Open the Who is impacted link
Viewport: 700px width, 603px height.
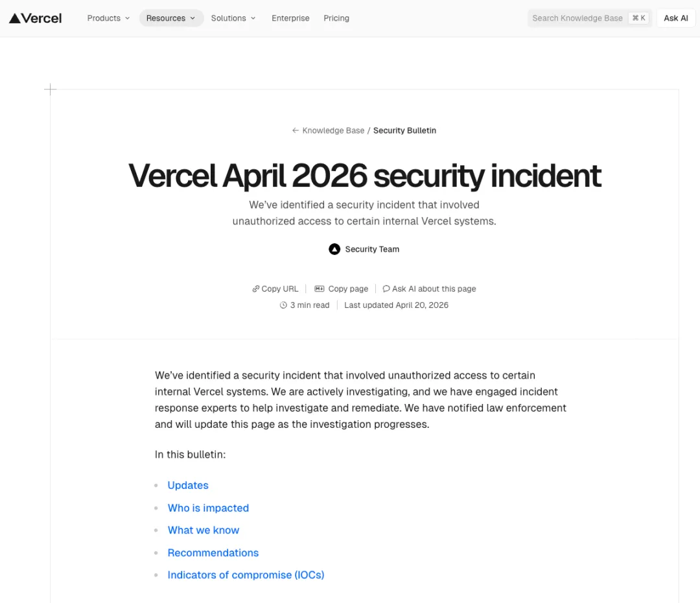(x=208, y=508)
